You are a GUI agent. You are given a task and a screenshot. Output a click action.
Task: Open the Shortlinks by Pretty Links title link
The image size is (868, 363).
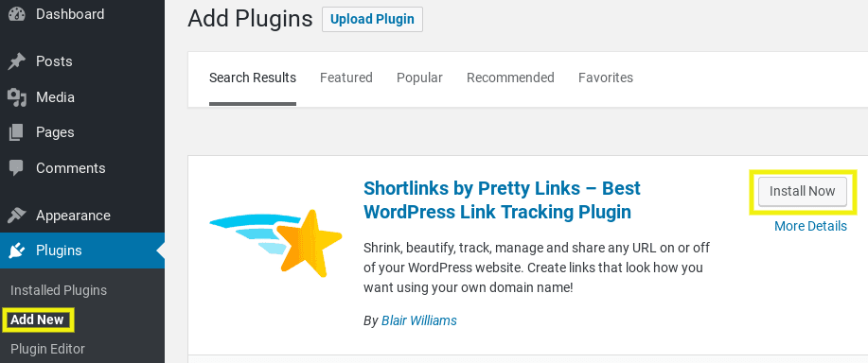pos(502,200)
